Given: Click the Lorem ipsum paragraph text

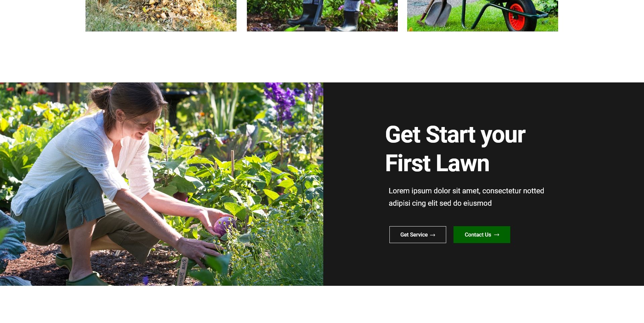Looking at the screenshot, I should 466,197.
